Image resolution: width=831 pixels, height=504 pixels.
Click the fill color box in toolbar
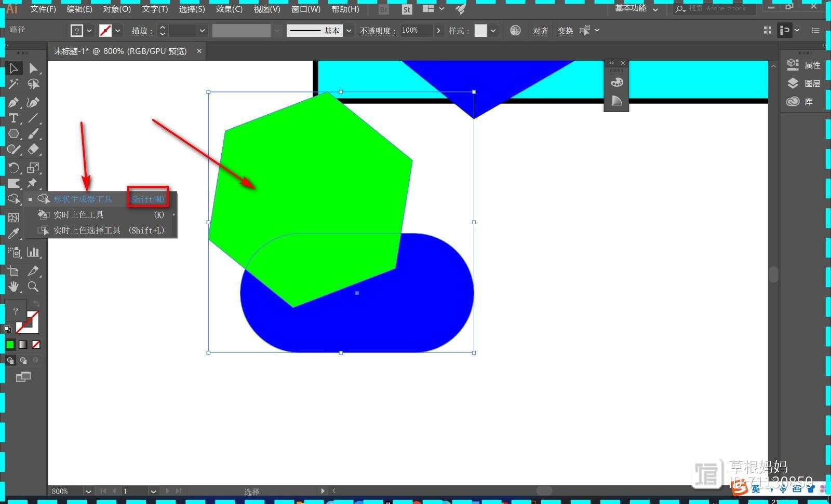[16, 310]
